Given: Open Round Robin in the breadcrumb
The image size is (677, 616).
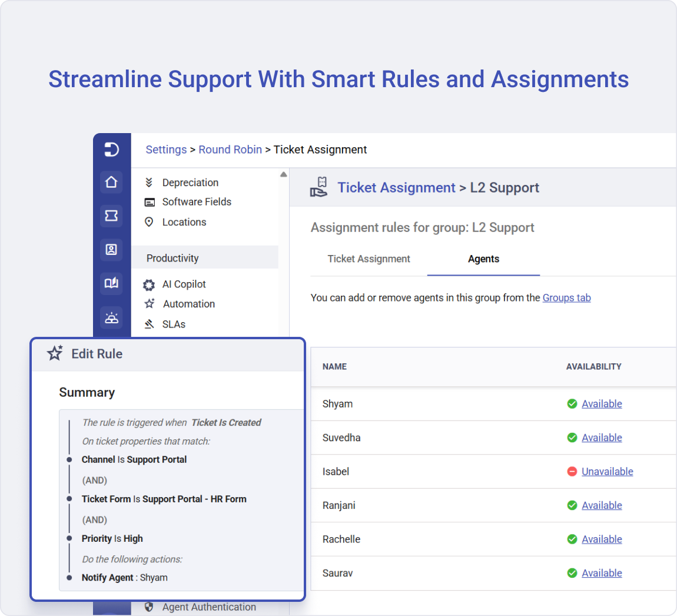Looking at the screenshot, I should (230, 150).
